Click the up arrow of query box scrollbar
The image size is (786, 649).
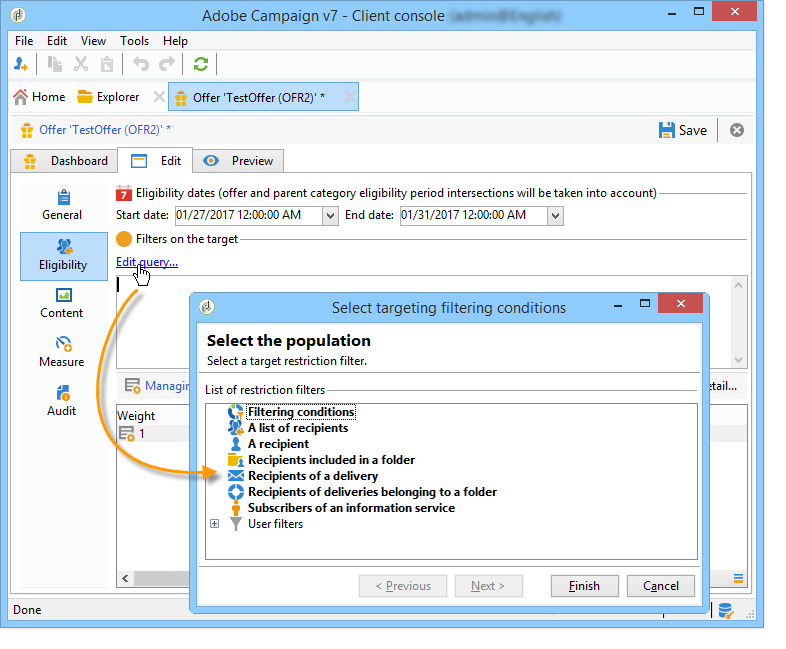click(x=738, y=285)
